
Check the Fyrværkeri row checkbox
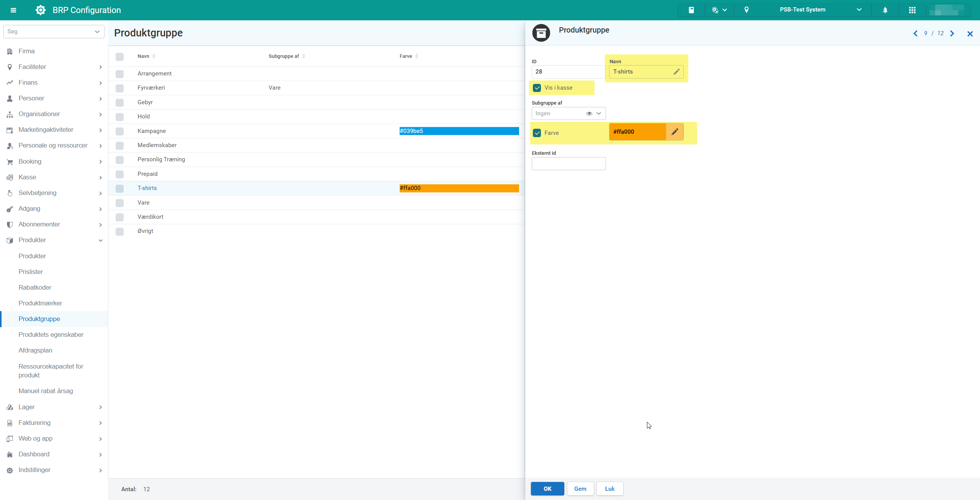(120, 88)
